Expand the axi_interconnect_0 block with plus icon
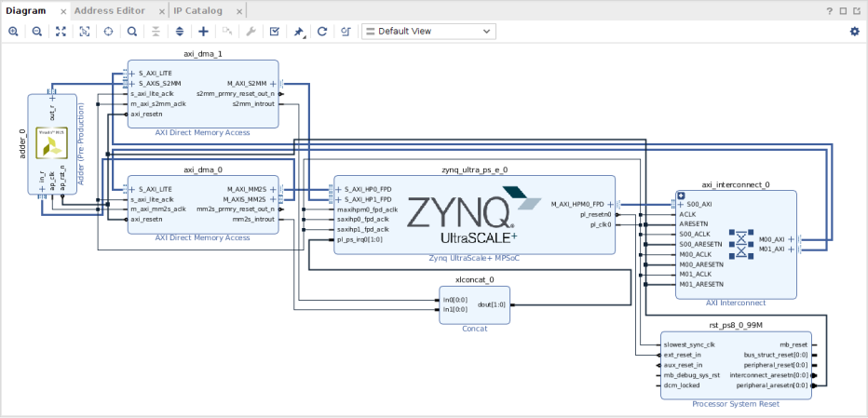The width and height of the screenshot is (868, 418). click(681, 195)
